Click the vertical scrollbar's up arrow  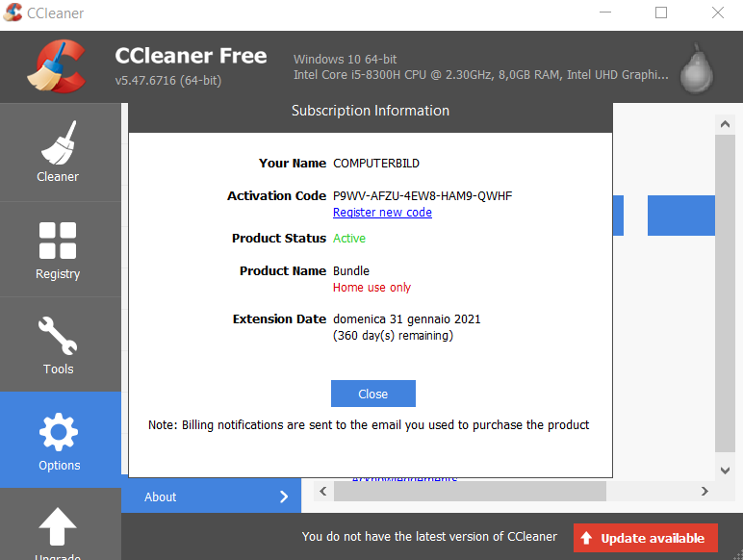726,123
